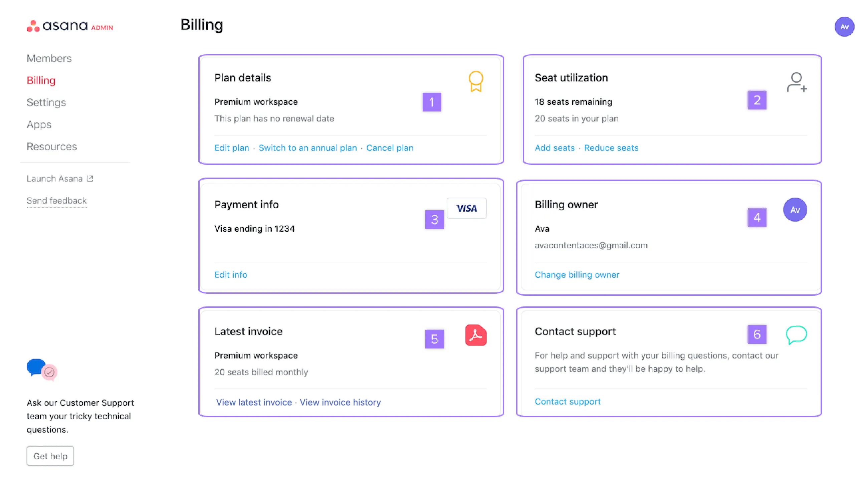
Task: Click the Av avatar in the top right
Action: tap(844, 27)
